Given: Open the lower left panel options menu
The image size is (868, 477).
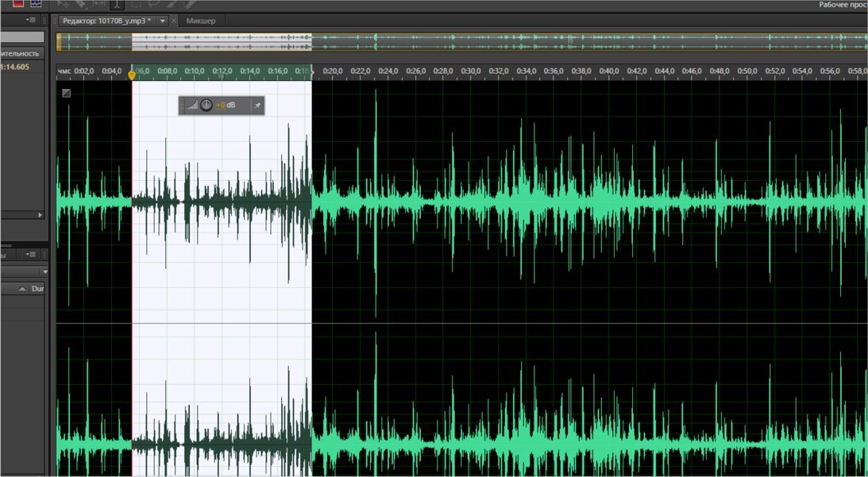Looking at the screenshot, I should 31,254.
